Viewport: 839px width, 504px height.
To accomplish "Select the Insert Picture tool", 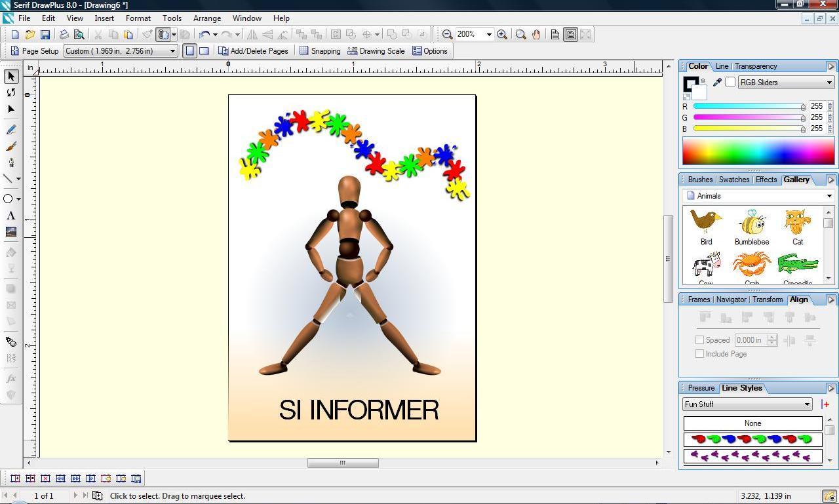I will [11, 231].
